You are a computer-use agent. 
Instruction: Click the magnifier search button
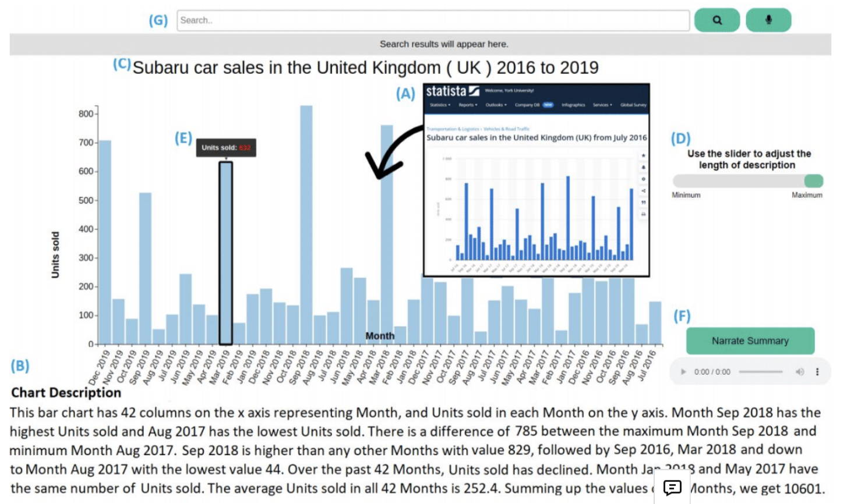tap(717, 20)
